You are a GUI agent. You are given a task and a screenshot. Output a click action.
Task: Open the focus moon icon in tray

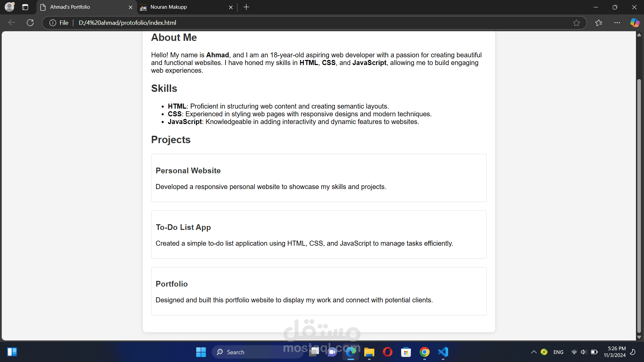[x=633, y=352]
